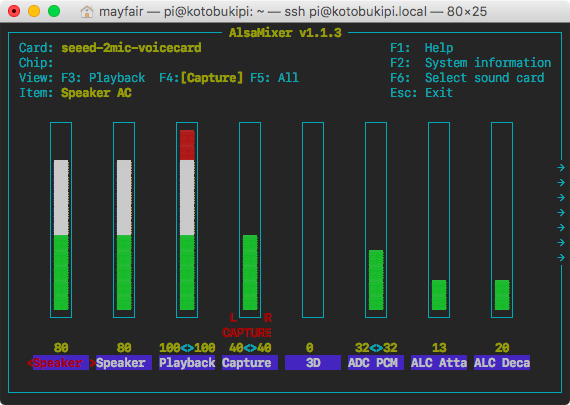Adjust the second Speaker volume bar
This screenshot has height=405, width=570.
[x=124, y=220]
